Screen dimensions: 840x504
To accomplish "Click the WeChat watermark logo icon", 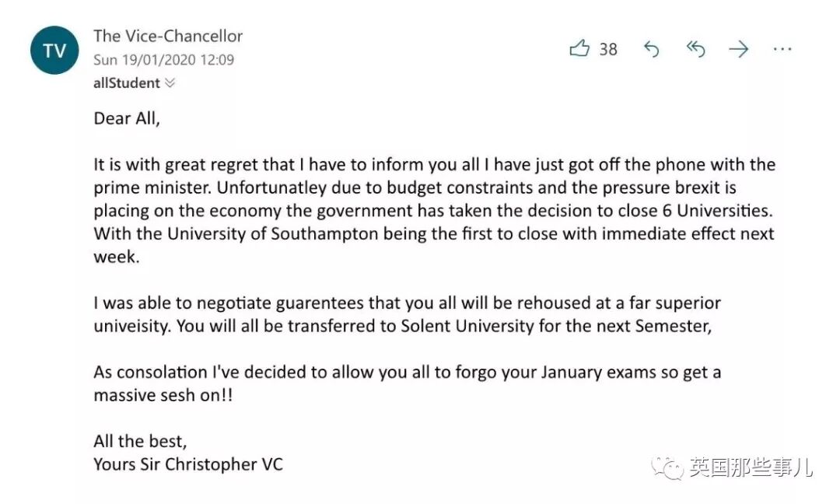I will pos(667,468).
